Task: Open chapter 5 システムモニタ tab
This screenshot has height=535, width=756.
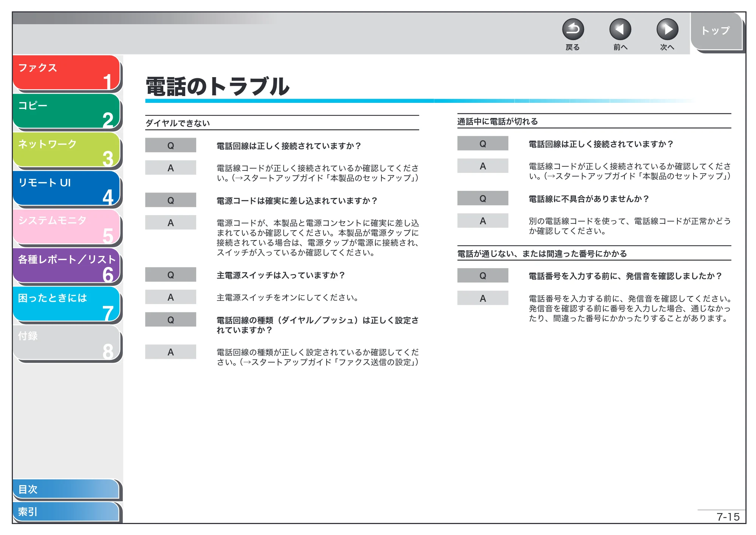Action: tap(66, 227)
